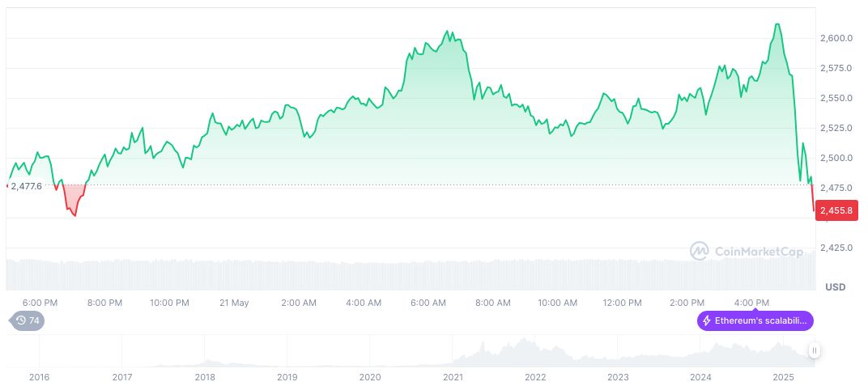Click the 4:00 PM time axis label
The height and width of the screenshot is (386, 868).
pyautogui.click(x=752, y=303)
